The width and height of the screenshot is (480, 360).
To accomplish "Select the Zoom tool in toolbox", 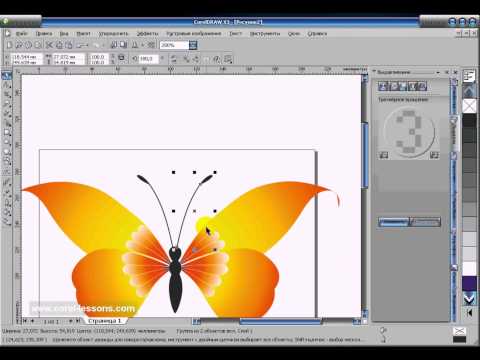I will point(6,104).
